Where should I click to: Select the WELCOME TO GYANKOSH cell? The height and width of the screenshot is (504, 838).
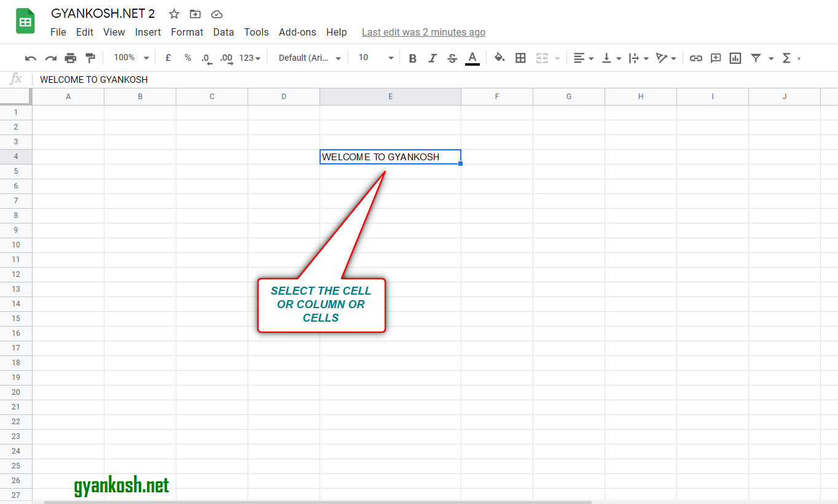click(390, 157)
